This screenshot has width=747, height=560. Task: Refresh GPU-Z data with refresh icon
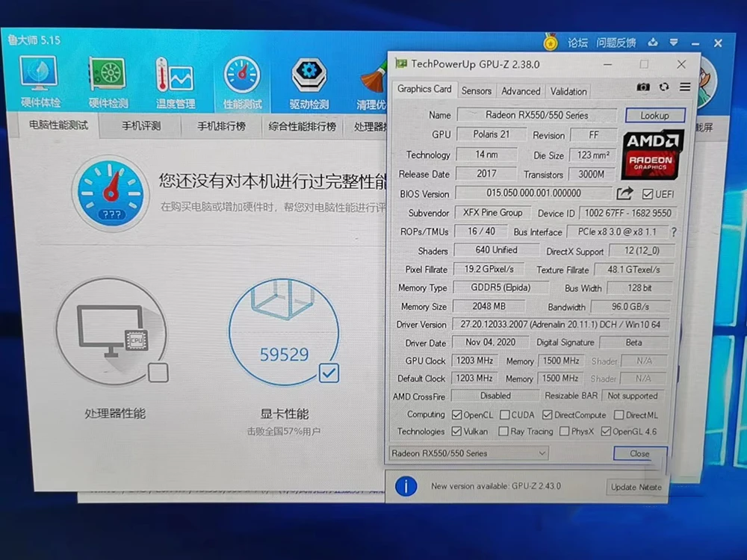click(x=664, y=87)
